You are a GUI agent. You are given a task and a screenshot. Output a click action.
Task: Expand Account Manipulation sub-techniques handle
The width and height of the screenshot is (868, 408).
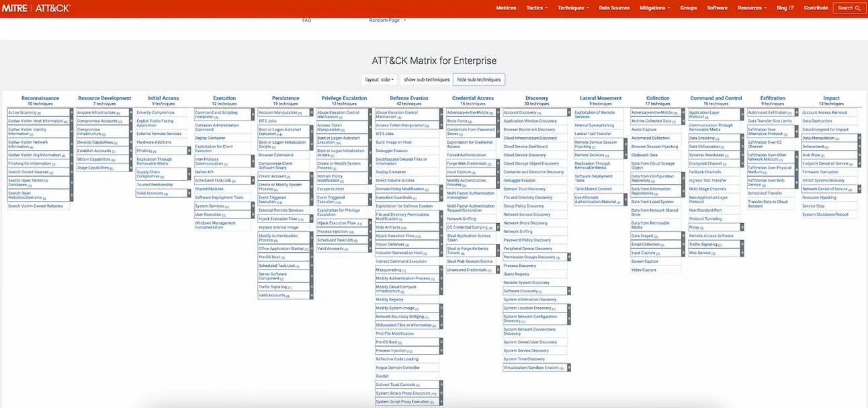311,112
